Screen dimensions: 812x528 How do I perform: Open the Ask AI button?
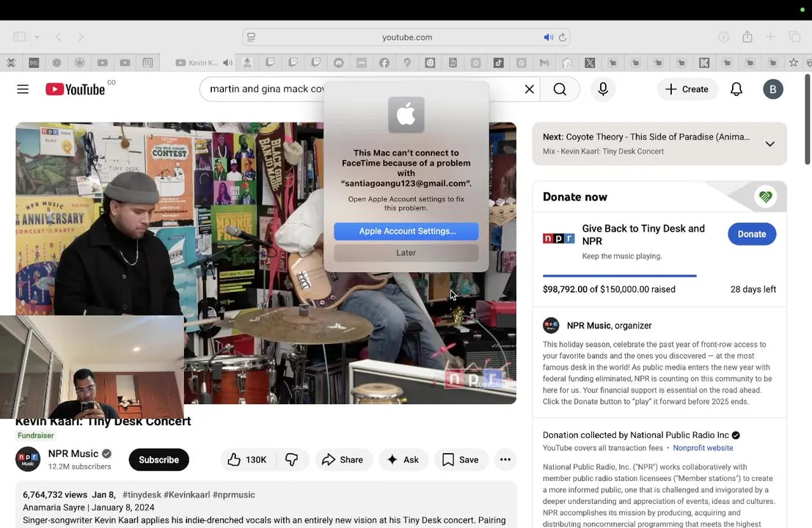tap(403, 460)
